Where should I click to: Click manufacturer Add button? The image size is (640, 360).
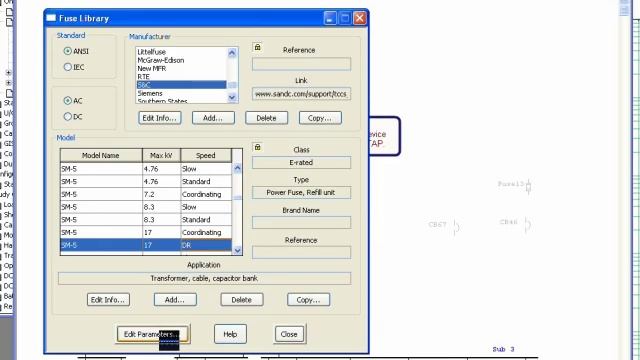[x=213, y=118]
